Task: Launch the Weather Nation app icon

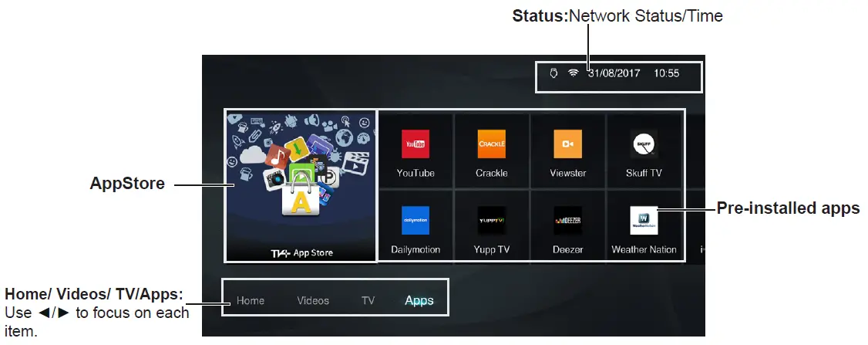Action: coord(644,220)
